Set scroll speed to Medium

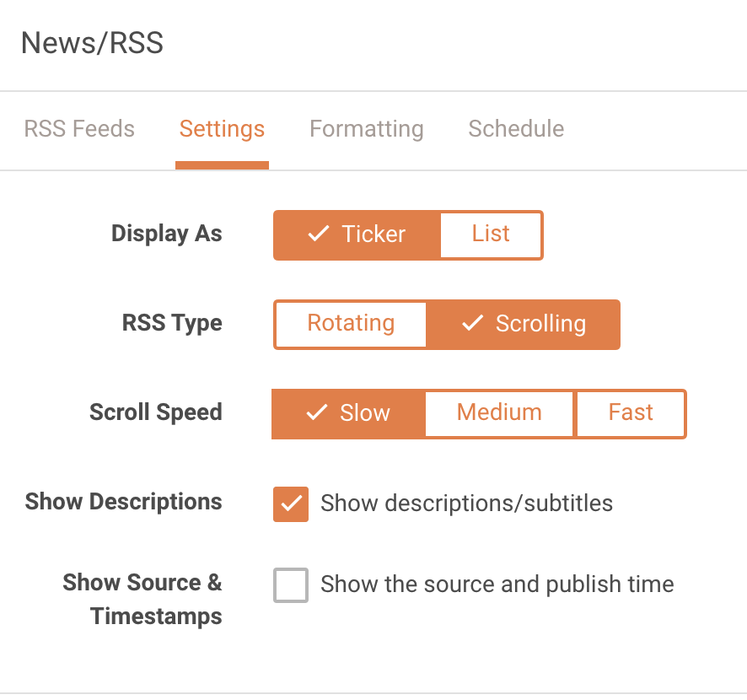pos(499,413)
